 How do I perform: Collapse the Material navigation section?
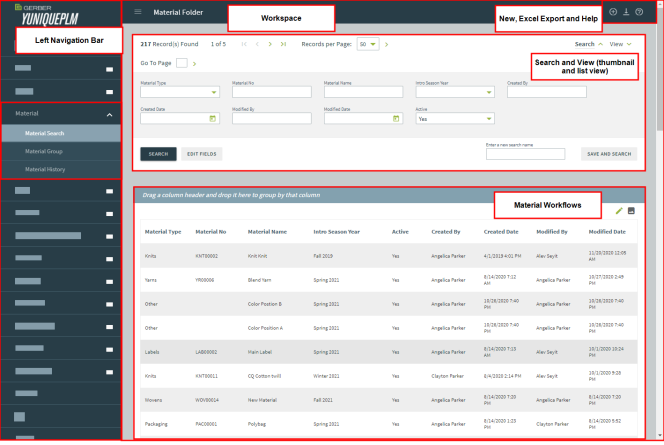[x=108, y=114]
